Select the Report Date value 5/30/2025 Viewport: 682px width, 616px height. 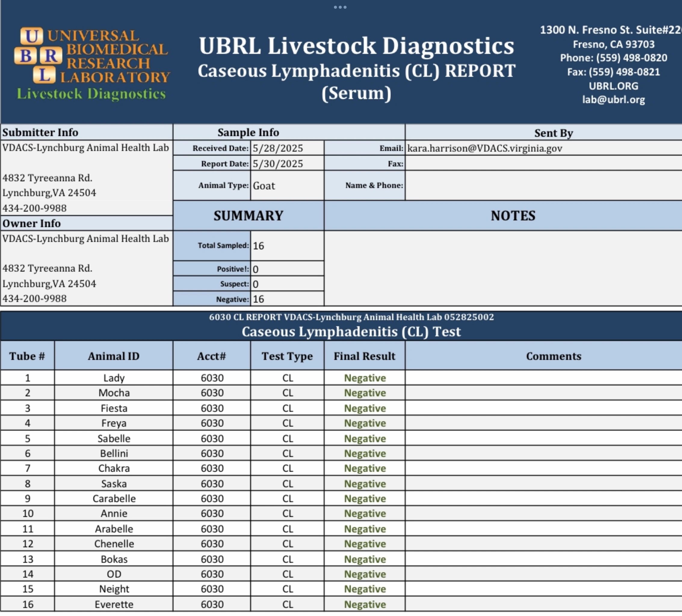click(x=278, y=164)
